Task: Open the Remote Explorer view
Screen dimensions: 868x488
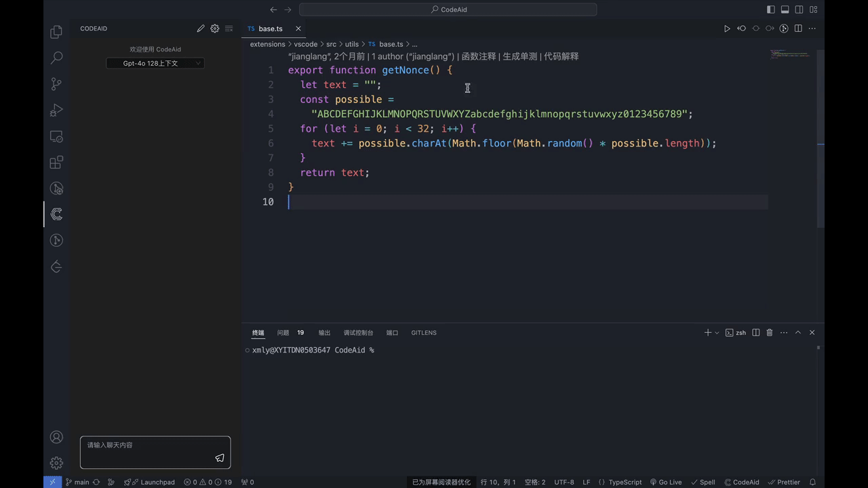Action: [56, 136]
